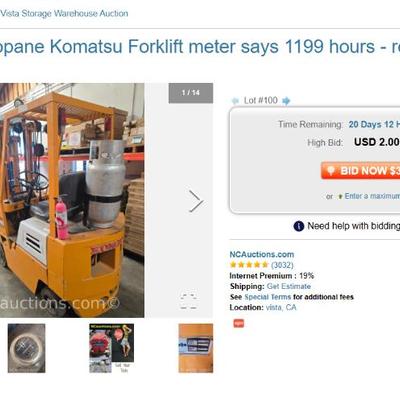Click the gavel icon on Bid Now button
The image size is (400, 400).
click(330, 171)
